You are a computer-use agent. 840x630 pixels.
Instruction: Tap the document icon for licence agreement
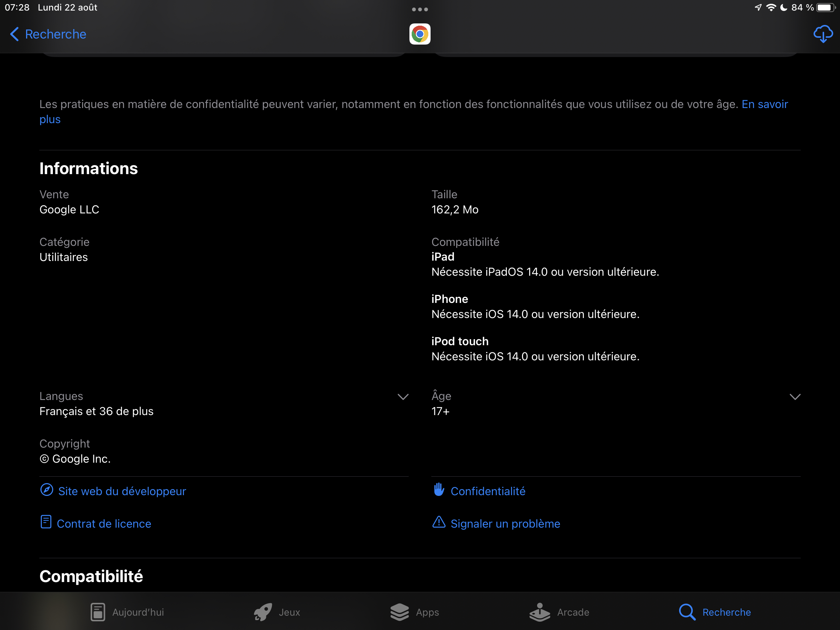(46, 522)
